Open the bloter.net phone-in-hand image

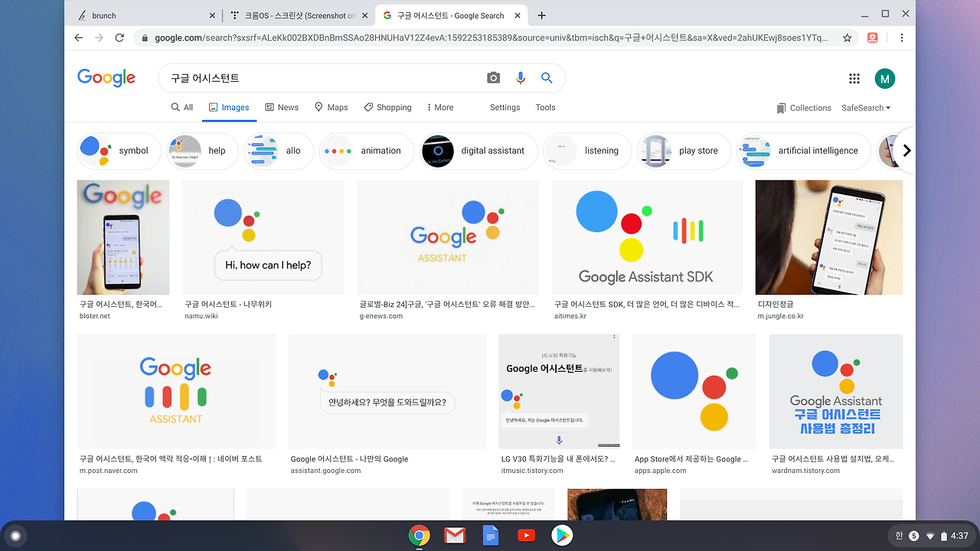pyautogui.click(x=123, y=237)
